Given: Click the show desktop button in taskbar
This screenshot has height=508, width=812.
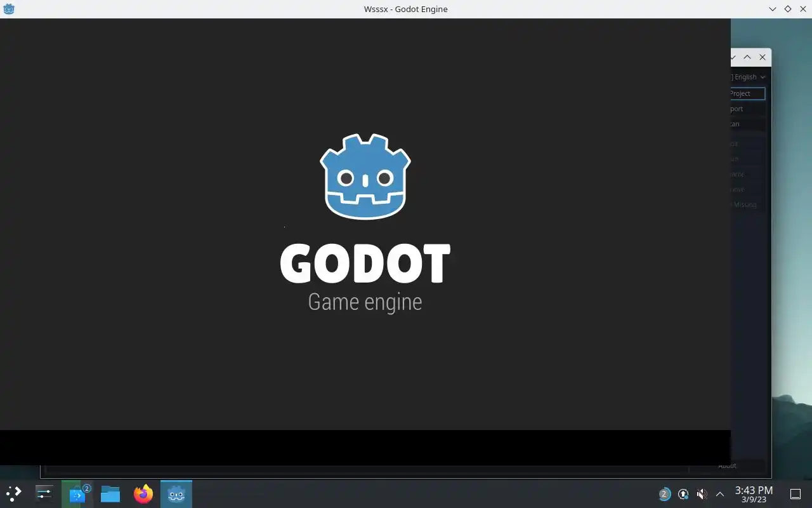Looking at the screenshot, I should 796,494.
